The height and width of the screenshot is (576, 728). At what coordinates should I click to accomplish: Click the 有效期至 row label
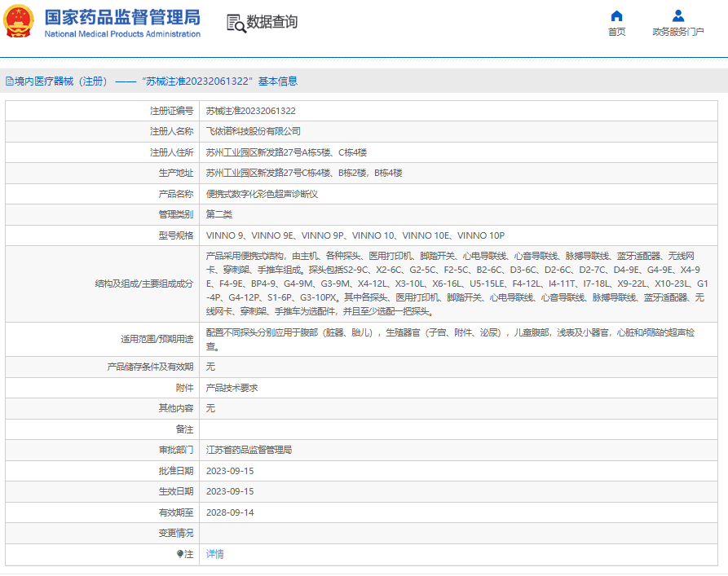pyautogui.click(x=176, y=513)
